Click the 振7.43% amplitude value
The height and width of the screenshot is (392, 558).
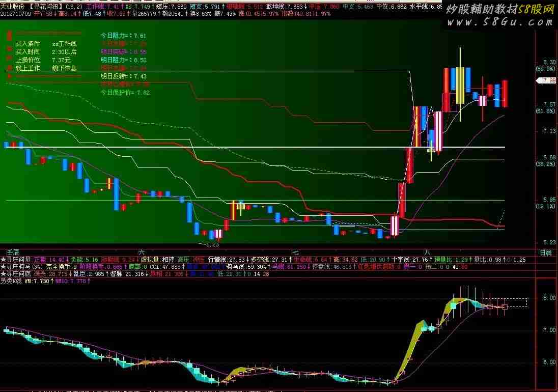[225, 14]
